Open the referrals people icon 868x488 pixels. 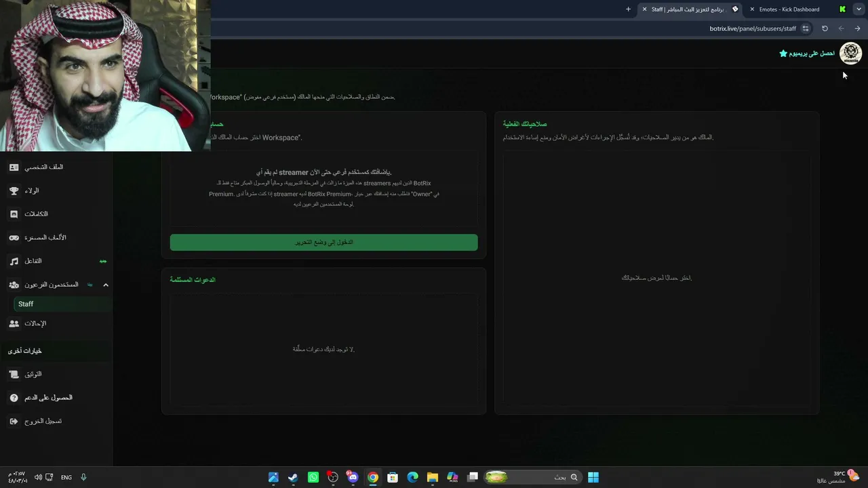[14, 324]
